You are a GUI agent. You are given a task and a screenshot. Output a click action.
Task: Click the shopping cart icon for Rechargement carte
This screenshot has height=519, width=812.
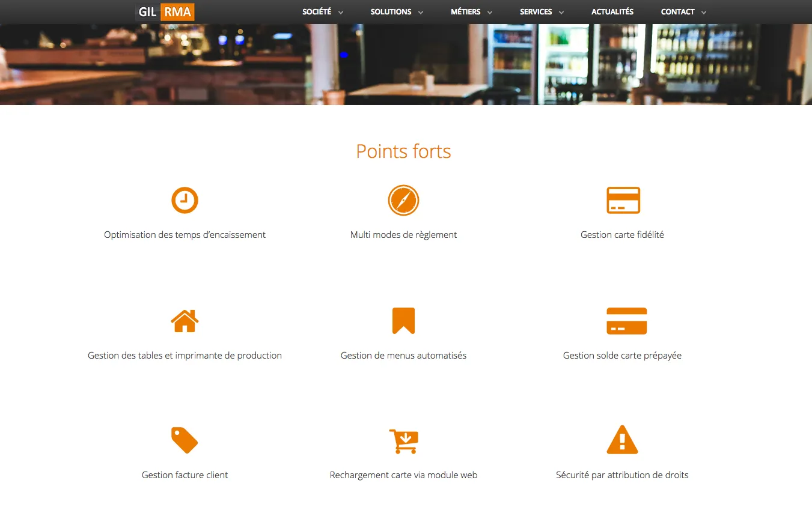403,441
